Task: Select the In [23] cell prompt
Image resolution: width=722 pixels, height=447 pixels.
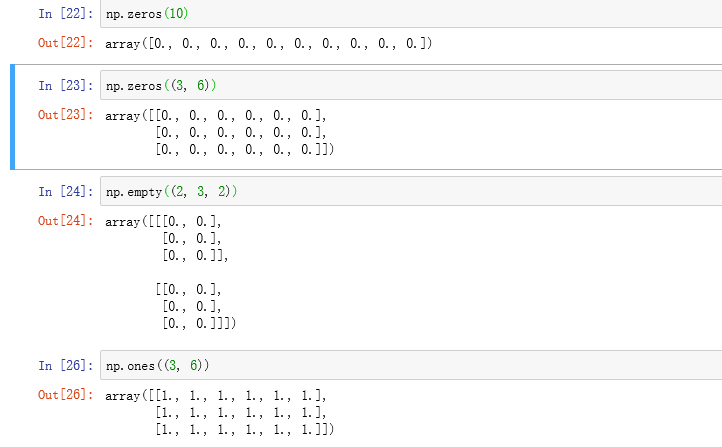Action: coord(63,86)
